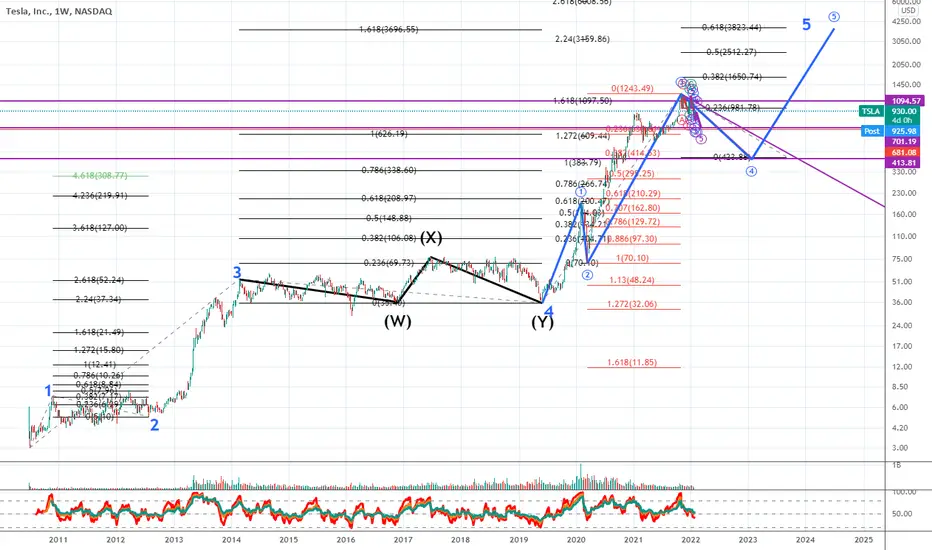Select the blue wave 2 label

pyautogui.click(x=155, y=425)
